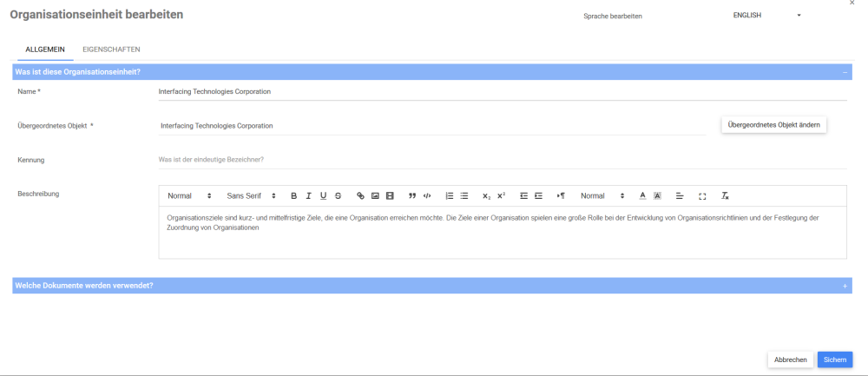Expand the 'Welche Dokumente werden verwendet?' section

(845, 286)
